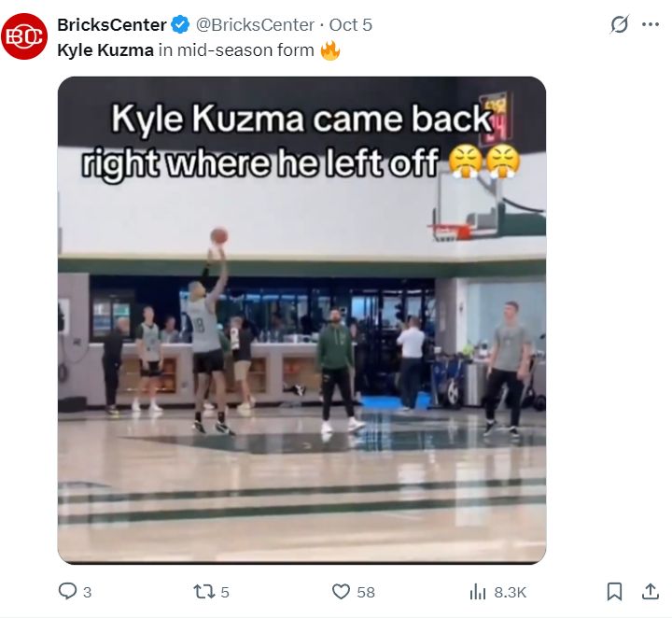
Task: Click the reply count of 3
Action: click(x=88, y=592)
